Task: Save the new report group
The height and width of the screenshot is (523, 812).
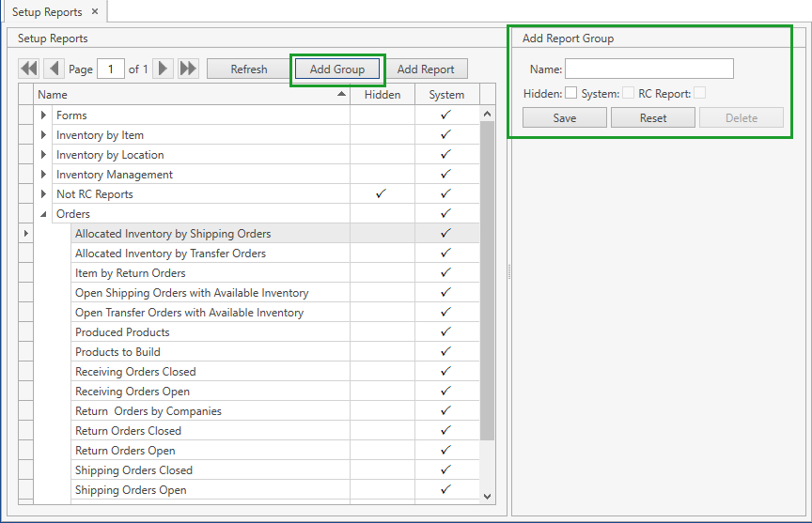Action: click(x=565, y=118)
